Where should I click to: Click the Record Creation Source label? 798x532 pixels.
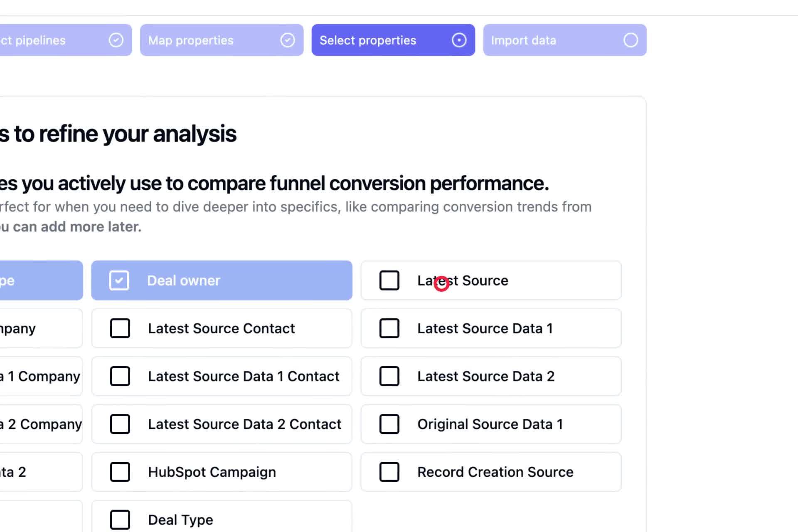(x=495, y=472)
